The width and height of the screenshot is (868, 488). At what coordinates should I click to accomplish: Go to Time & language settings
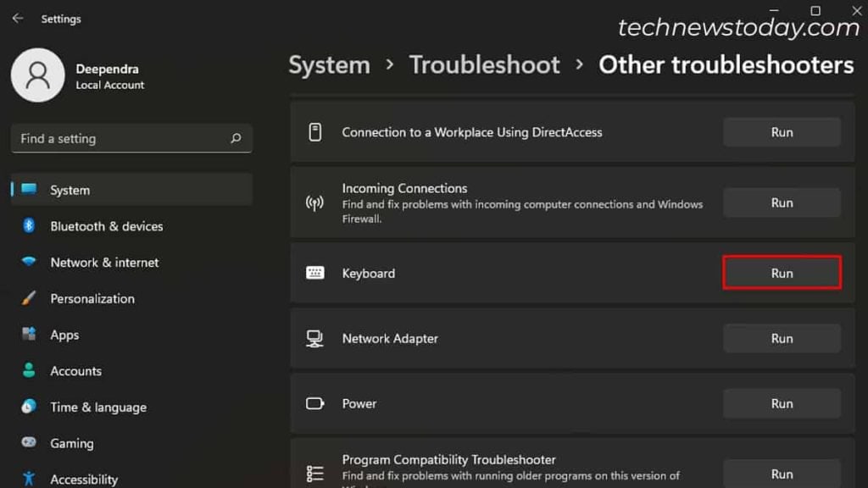click(97, 408)
